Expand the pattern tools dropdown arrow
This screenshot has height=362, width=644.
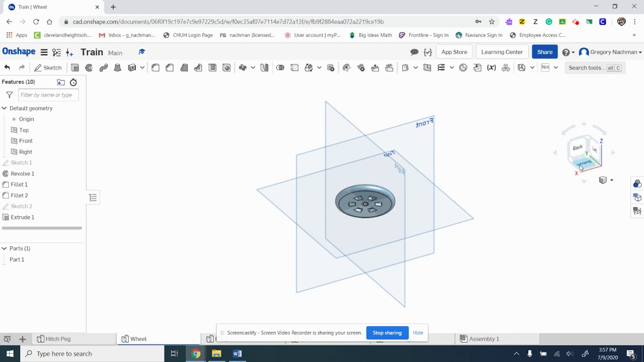[253, 68]
